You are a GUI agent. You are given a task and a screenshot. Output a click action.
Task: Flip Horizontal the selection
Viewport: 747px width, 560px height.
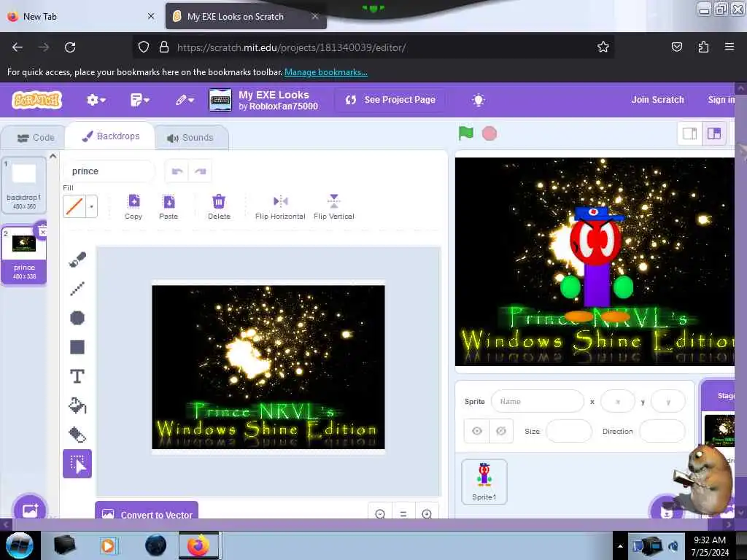click(x=281, y=201)
